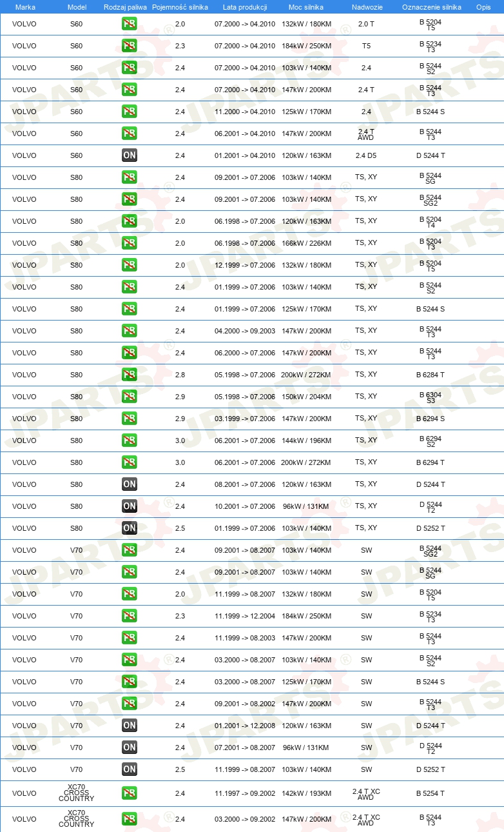The width and height of the screenshot is (504, 832).
Task: Click the date range 10.2001 -> 07.2006
Action: tap(245, 507)
